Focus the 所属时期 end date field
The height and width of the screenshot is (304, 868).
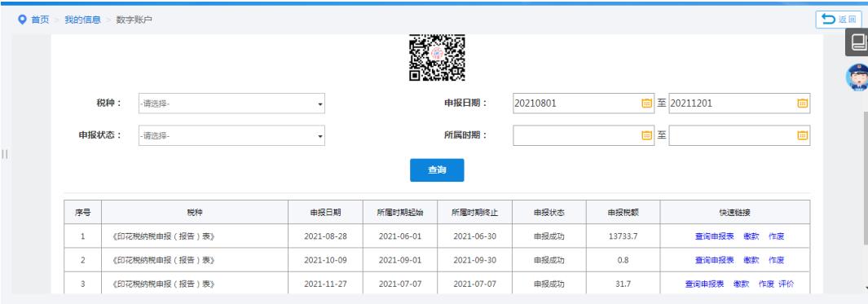pos(739,135)
